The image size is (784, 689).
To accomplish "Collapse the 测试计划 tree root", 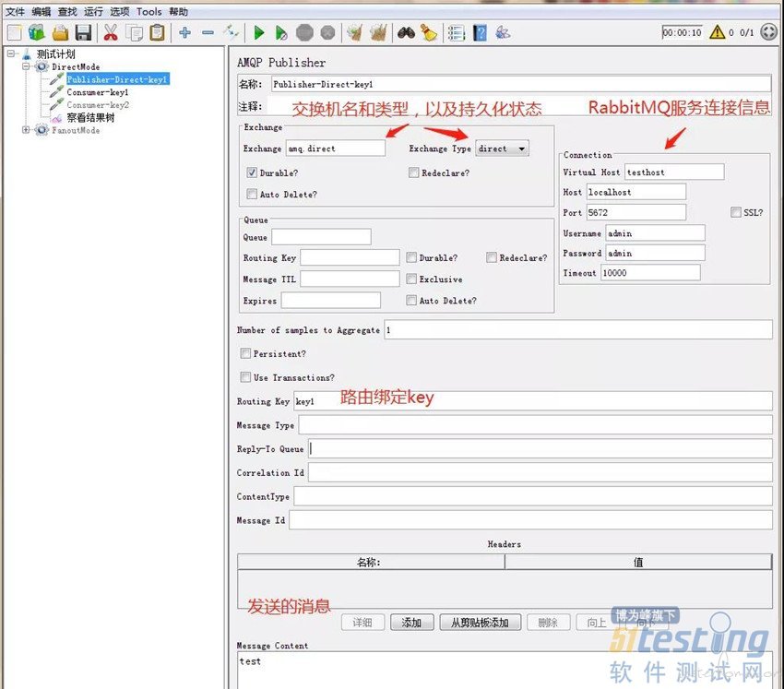I will pyautogui.click(x=10, y=53).
